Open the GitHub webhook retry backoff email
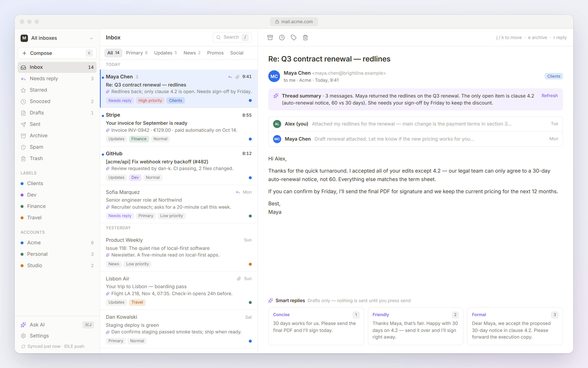Image resolution: width=588 pixels, height=368 pixels. pyautogui.click(x=179, y=165)
